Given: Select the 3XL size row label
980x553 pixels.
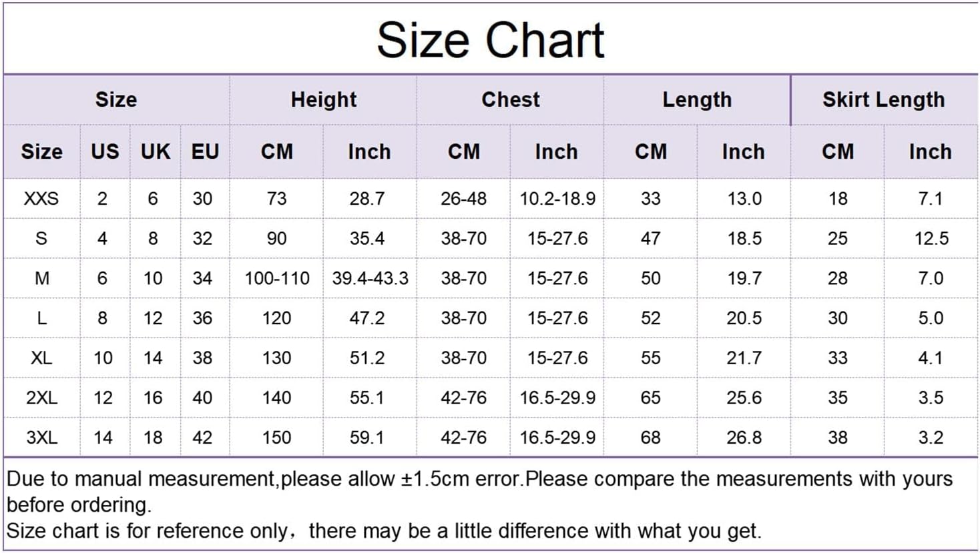Looking at the screenshot, I should 41,438.
